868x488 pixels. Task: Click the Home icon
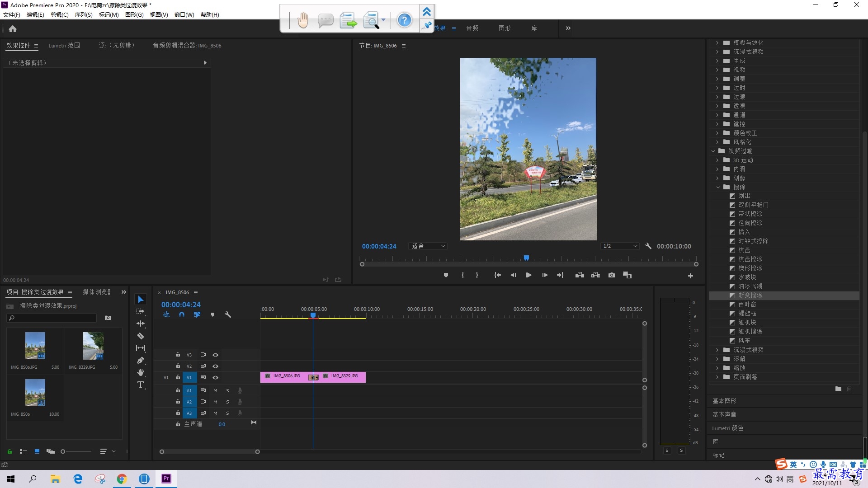[x=13, y=28]
